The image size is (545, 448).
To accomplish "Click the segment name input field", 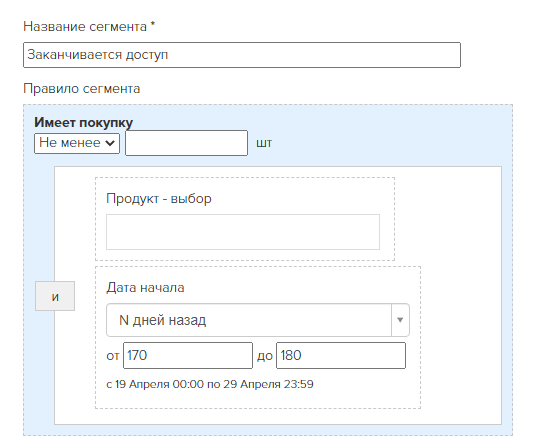I will [242, 55].
